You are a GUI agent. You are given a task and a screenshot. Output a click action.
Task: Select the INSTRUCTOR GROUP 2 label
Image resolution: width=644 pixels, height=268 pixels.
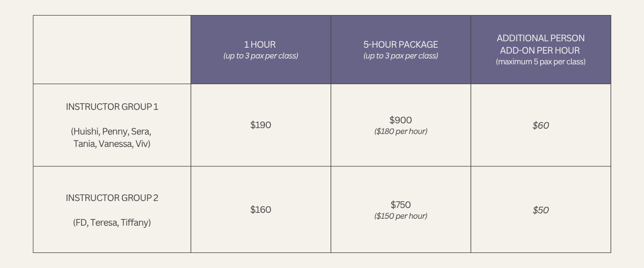pyautogui.click(x=112, y=198)
